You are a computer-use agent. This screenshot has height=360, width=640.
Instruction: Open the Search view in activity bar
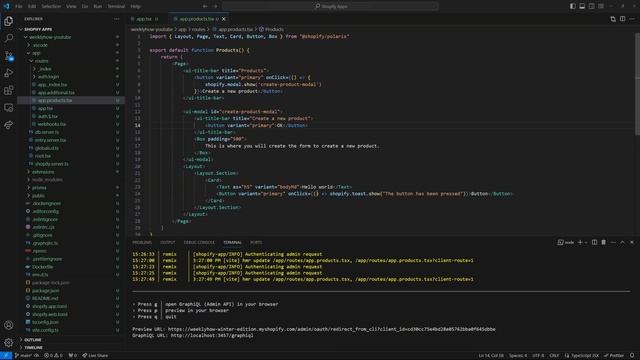9,38
